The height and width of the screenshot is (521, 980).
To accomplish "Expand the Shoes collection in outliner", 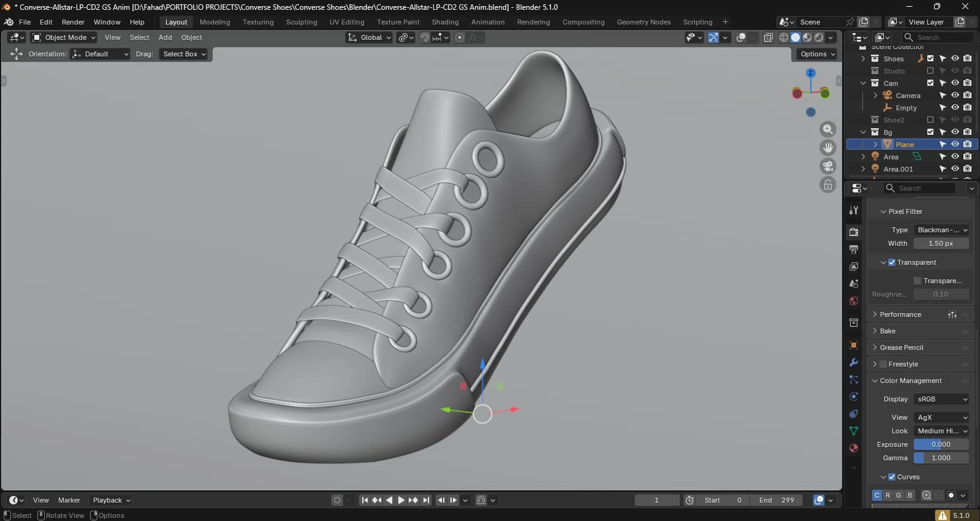I will (x=863, y=59).
